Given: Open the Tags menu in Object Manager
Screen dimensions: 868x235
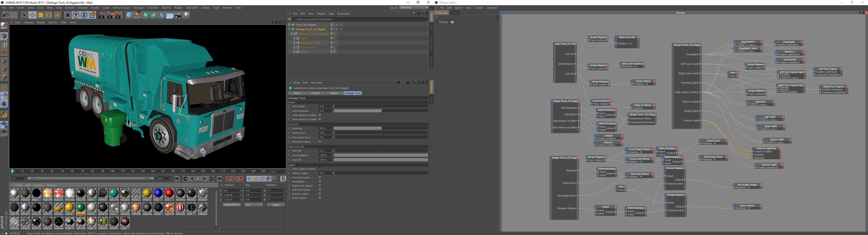Looking at the screenshot, I should tap(331, 14).
